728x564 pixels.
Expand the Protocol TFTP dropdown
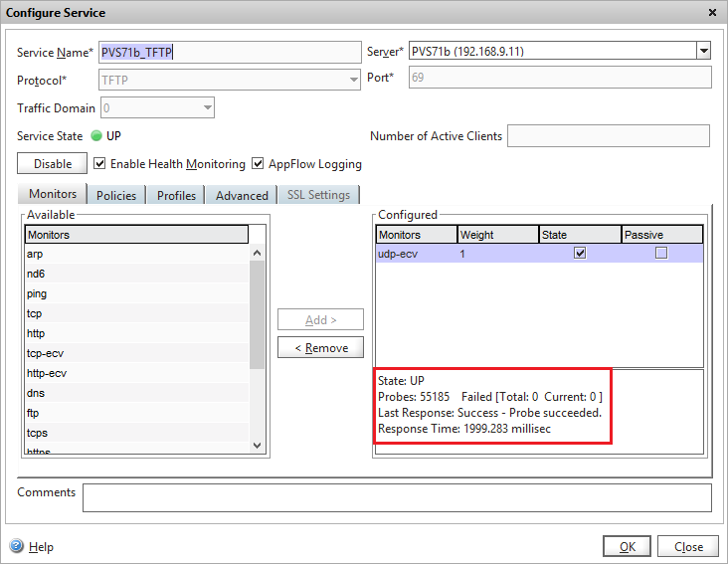point(354,80)
